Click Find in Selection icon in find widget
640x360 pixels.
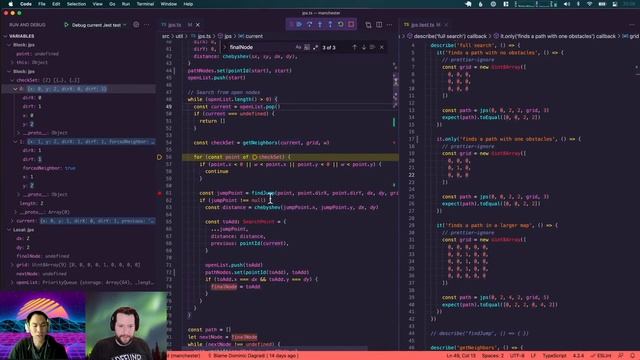point(372,47)
